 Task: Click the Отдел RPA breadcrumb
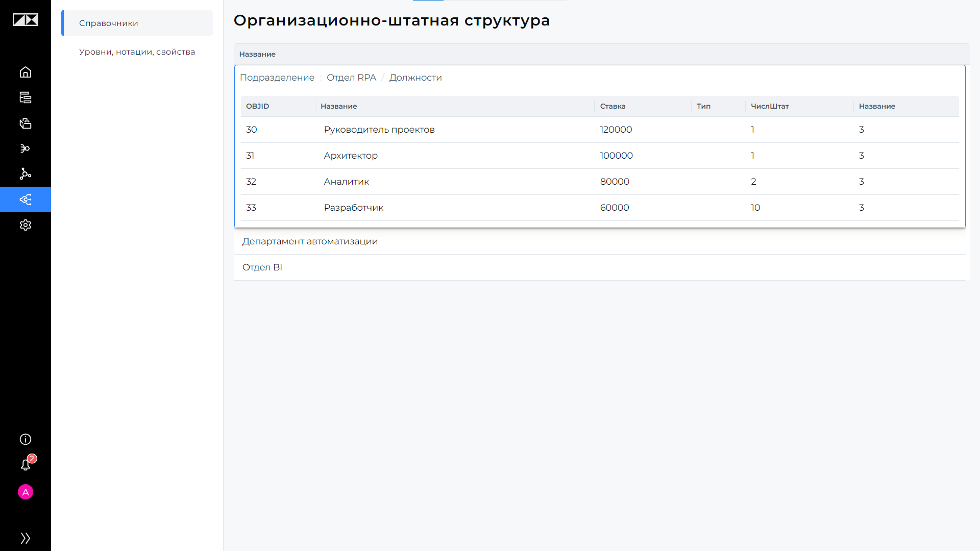point(351,78)
